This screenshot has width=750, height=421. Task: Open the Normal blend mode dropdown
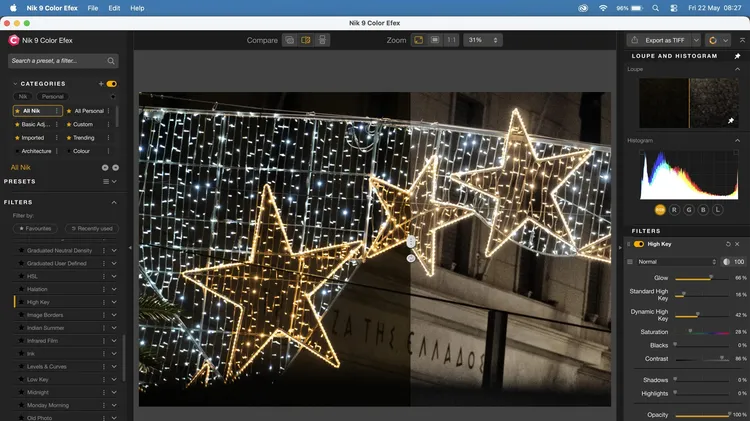click(677, 262)
